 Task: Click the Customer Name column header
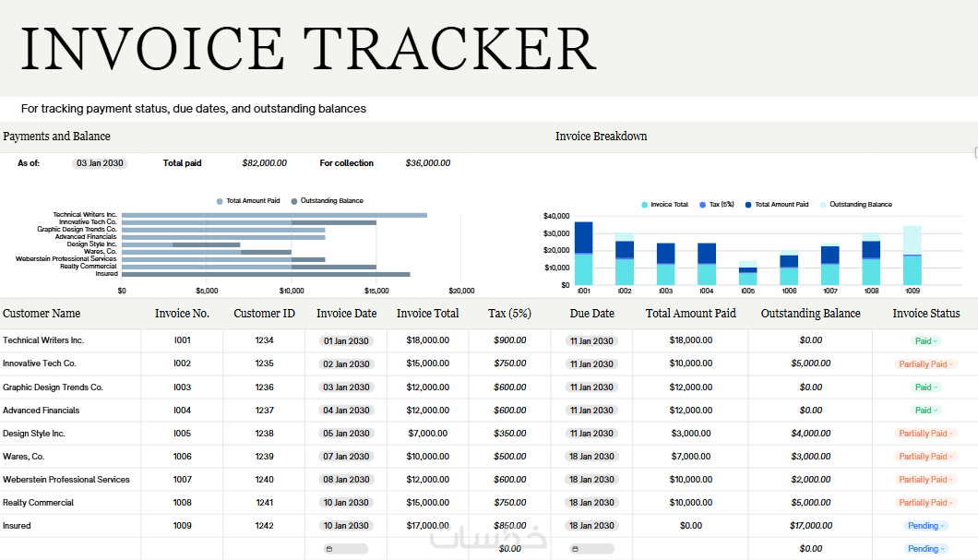(x=42, y=314)
